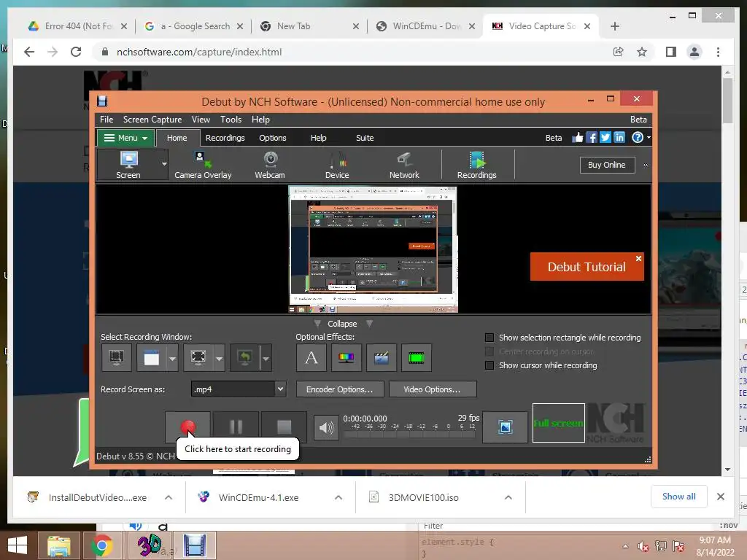
Task: Expand the help icon dropdown arrow
Action: 649,138
